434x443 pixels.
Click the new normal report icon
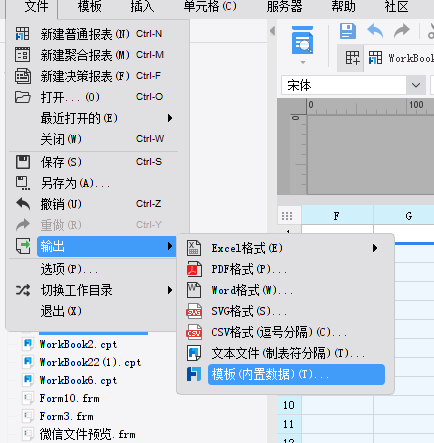22,34
